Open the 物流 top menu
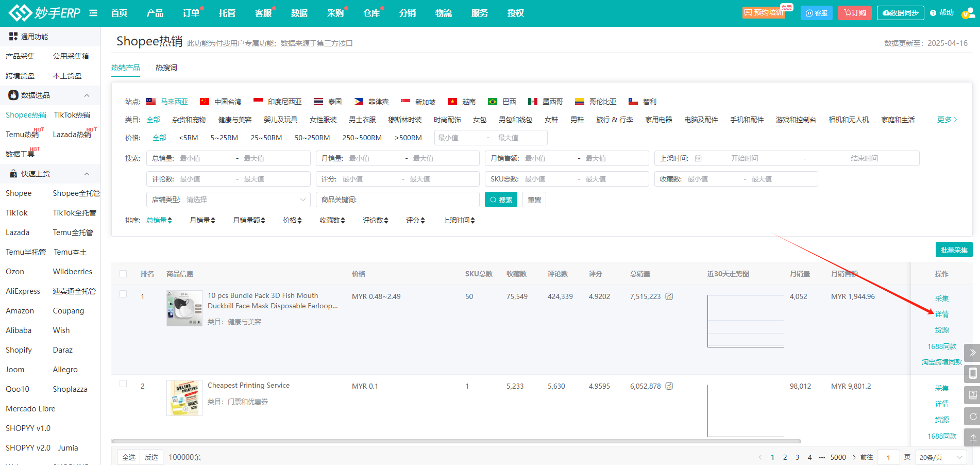Image resolution: width=980 pixels, height=465 pixels. pos(444,13)
